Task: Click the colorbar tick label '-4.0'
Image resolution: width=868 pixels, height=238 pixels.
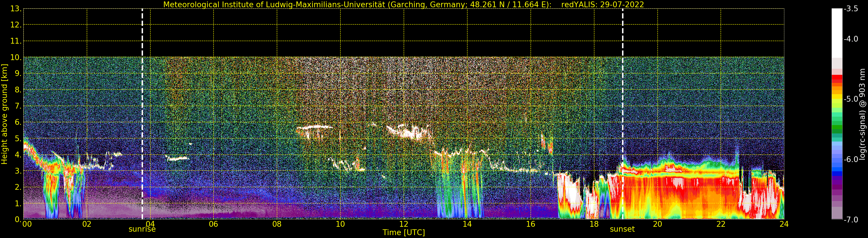Action: click(x=851, y=39)
